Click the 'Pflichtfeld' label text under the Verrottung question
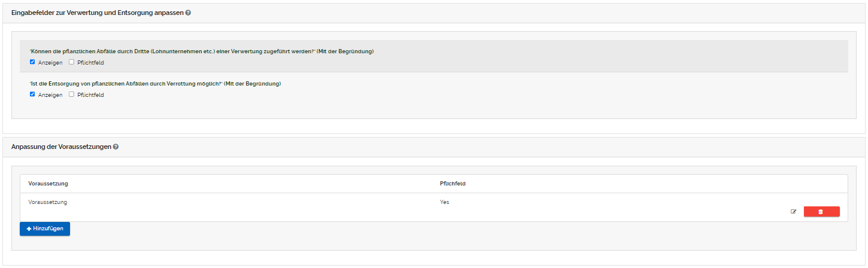Viewport: 868px width, 268px height. click(x=90, y=95)
